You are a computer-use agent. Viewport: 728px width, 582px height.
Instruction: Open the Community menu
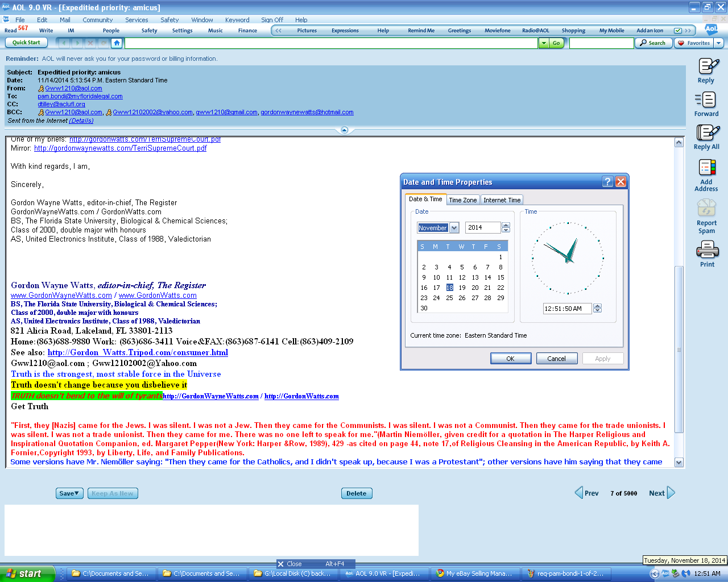click(98, 20)
